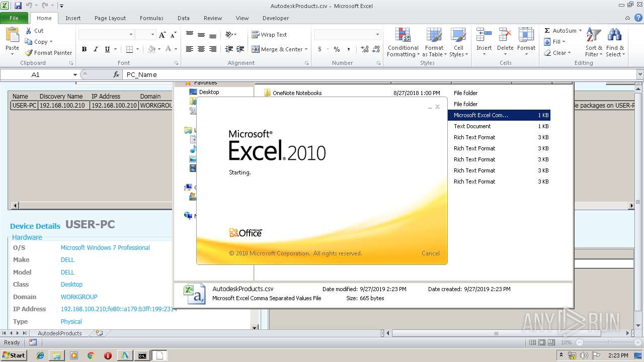Toggle Align Text Left
The height and width of the screenshot is (362, 644).
tap(190, 49)
